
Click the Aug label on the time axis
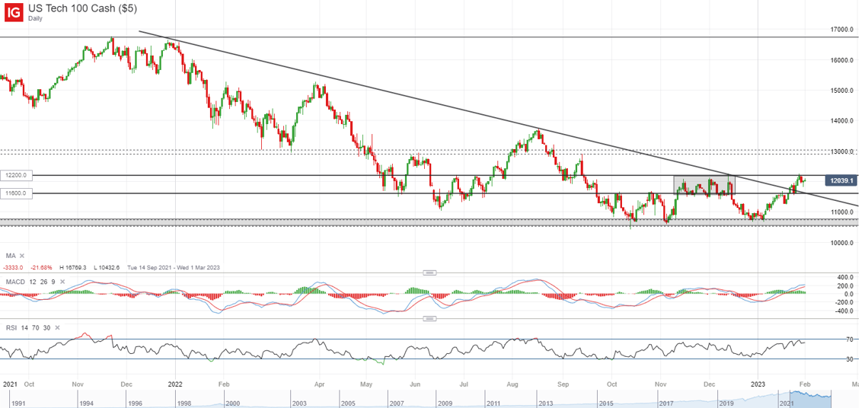pos(512,383)
